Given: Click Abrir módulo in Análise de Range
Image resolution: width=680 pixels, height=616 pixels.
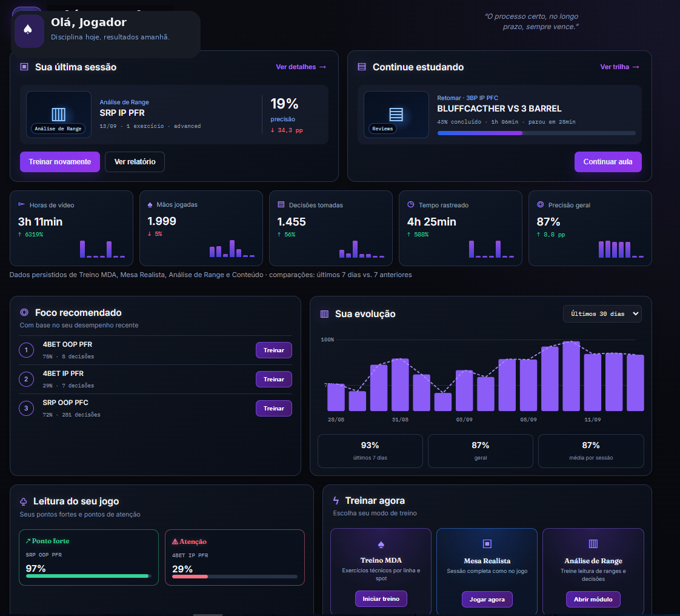Looking at the screenshot, I should click(593, 599).
